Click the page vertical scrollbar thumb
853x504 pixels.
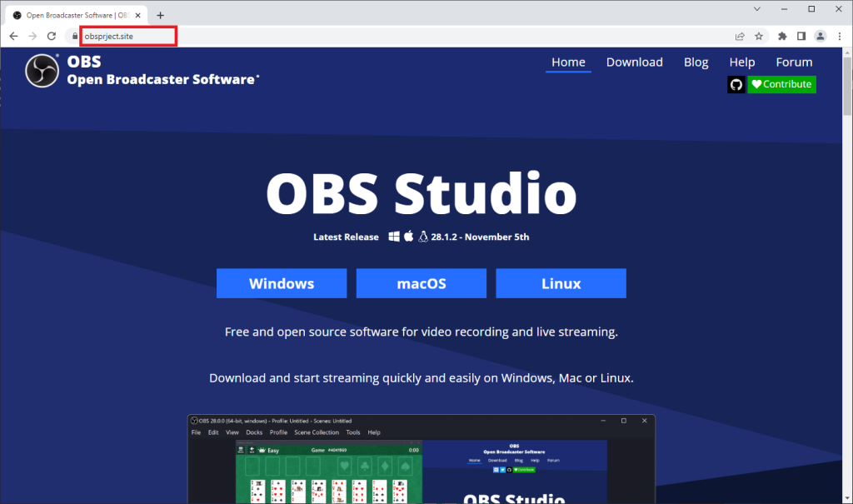point(847,86)
